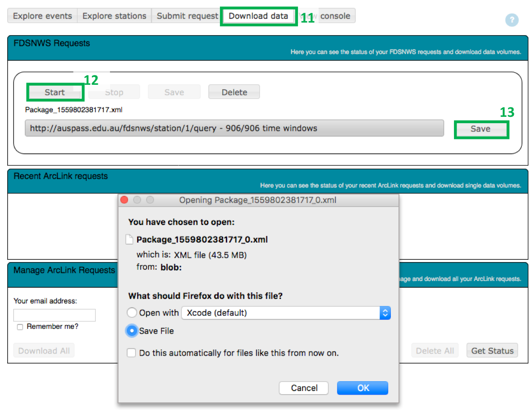Screen dimensions: 532x410
Task: Click the blue help question mark icon
Action: 512,20
